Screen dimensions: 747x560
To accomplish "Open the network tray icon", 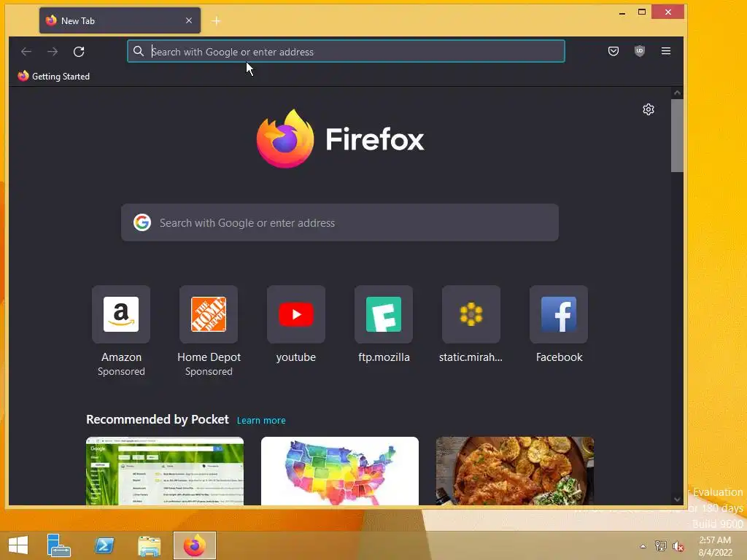I will click(660, 545).
